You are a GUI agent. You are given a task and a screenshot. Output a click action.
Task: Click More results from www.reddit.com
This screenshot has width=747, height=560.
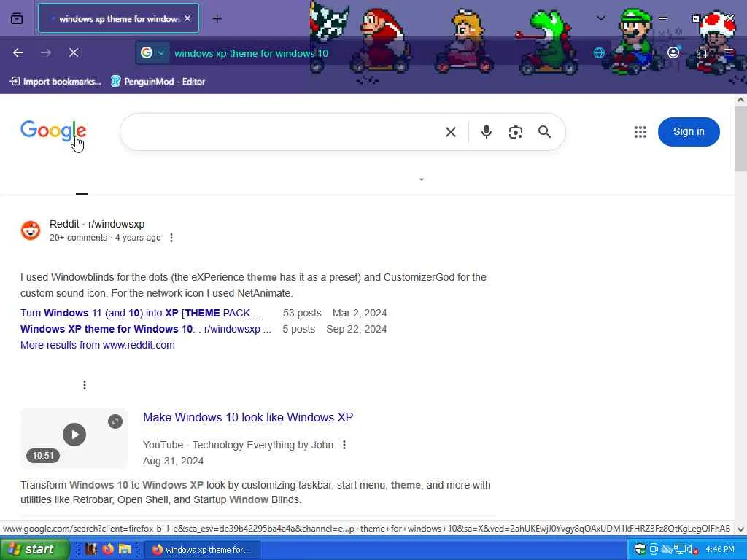coord(98,345)
